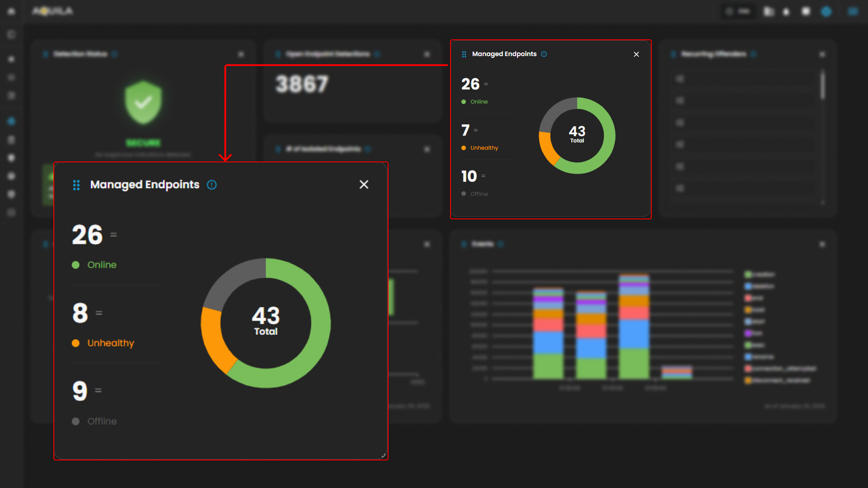
Task: Click the 3867 open detections count
Action: 302,84
